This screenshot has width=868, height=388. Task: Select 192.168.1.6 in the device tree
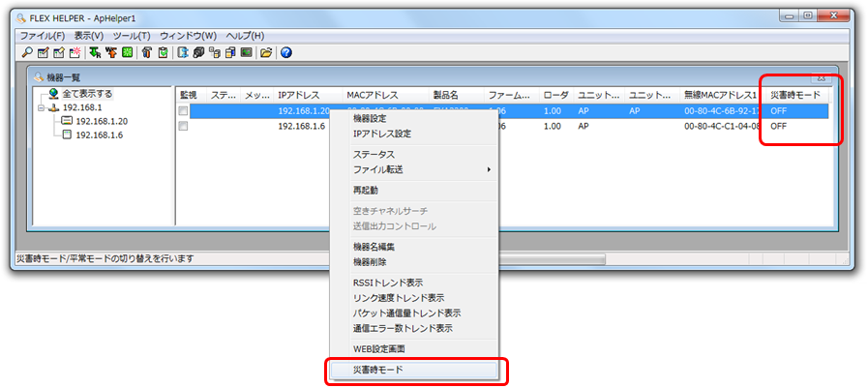[x=98, y=135]
